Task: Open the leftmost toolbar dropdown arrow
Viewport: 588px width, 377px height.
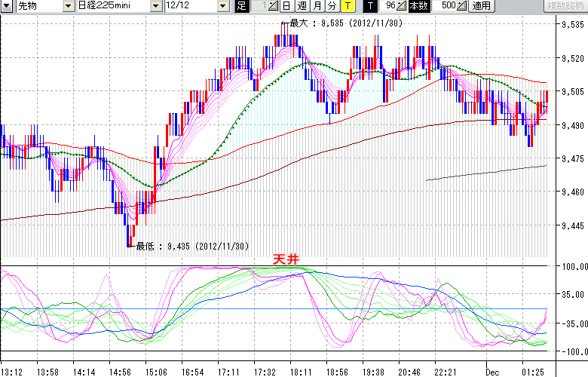Action: coord(6,6)
